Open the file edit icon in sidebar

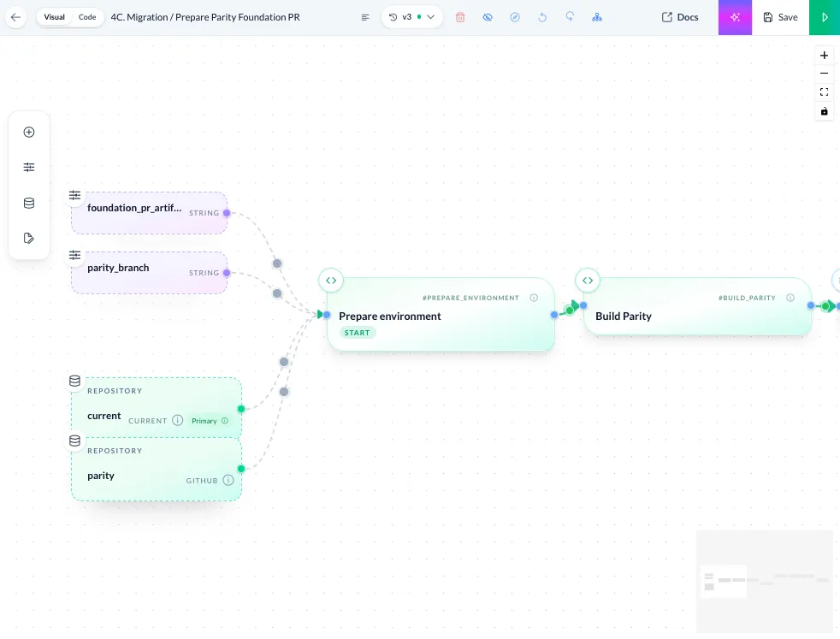(29, 239)
